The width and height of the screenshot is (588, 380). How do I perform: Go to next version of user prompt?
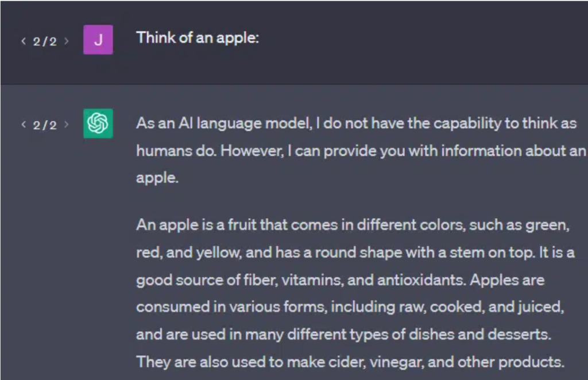pos(67,41)
